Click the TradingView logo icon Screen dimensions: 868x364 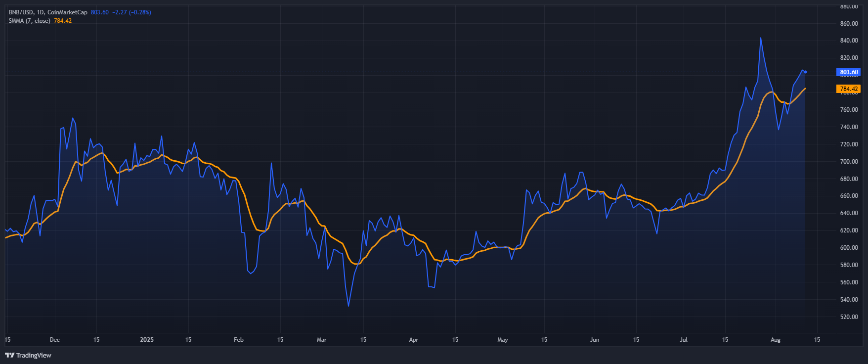coord(9,355)
